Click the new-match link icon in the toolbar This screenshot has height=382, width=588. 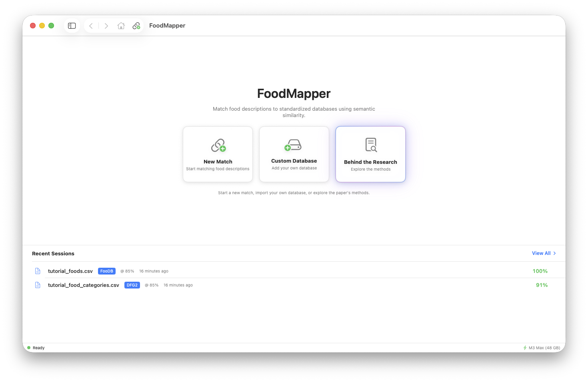[x=136, y=25]
